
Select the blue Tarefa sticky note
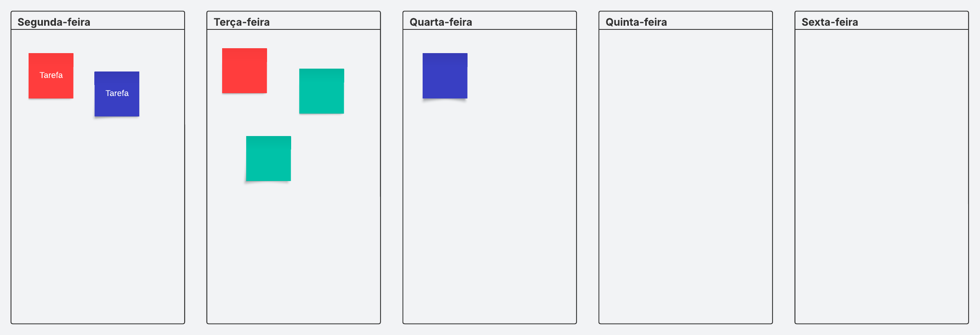pyautogui.click(x=117, y=94)
